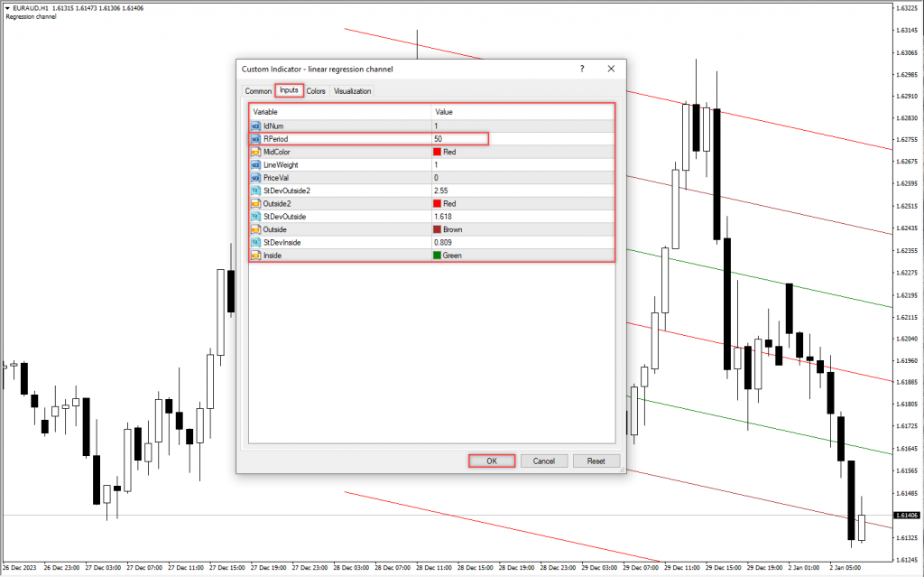The height and width of the screenshot is (577, 924).
Task: Select the RPeriod value 50 field
Action: tap(460, 139)
